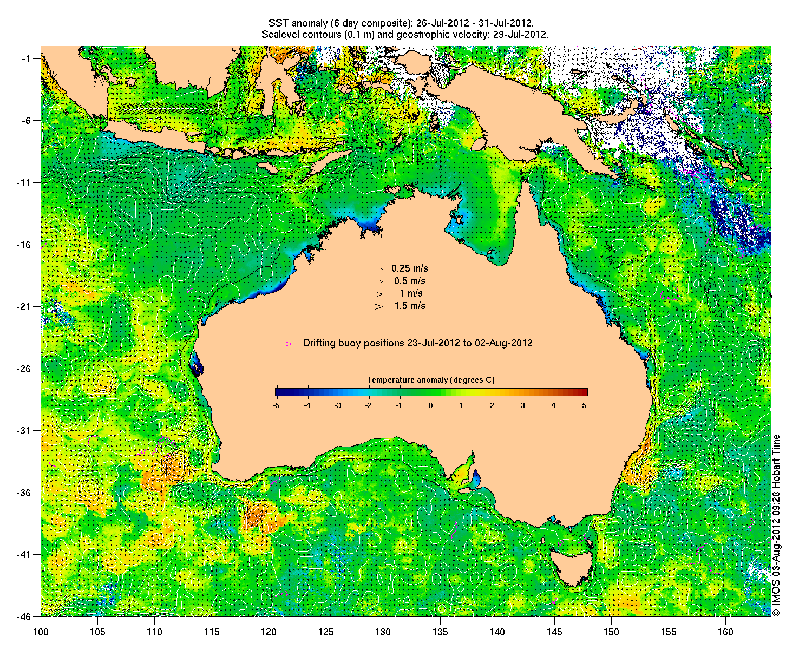Click the longitude axis label 115
The image size is (812, 663).
[212, 632]
